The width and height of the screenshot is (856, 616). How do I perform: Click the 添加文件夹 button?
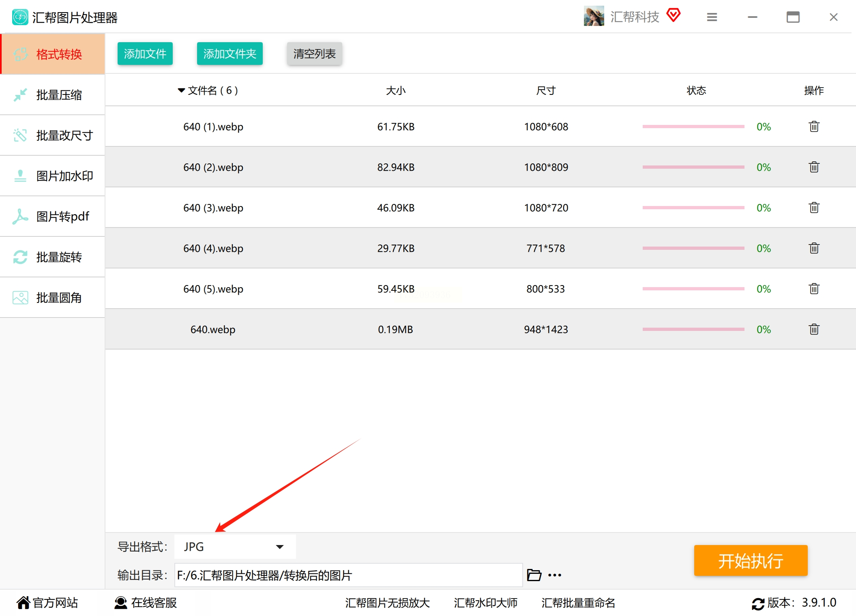click(x=230, y=54)
